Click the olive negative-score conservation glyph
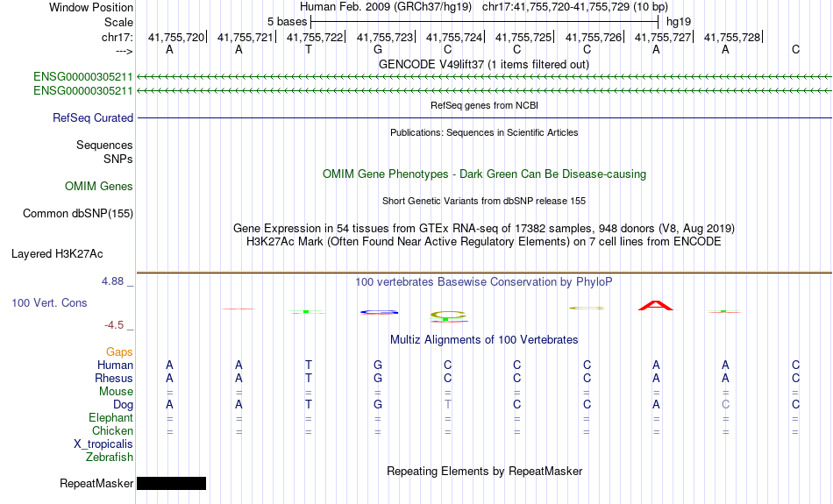This screenshot has height=504, width=833. (x=448, y=316)
